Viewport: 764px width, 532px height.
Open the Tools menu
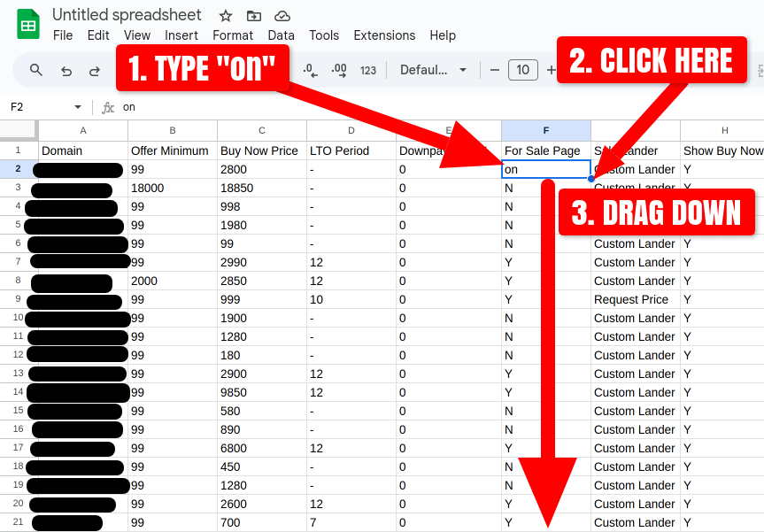coord(323,35)
